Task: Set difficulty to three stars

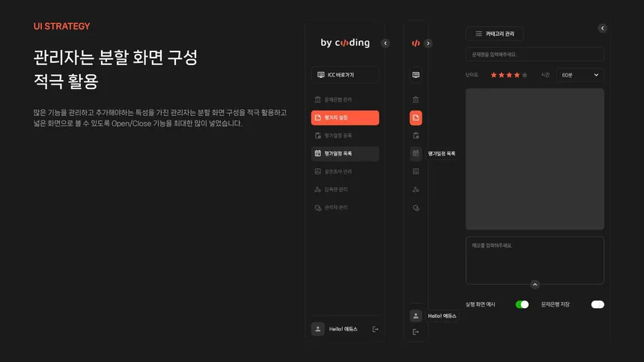Action: [x=509, y=75]
